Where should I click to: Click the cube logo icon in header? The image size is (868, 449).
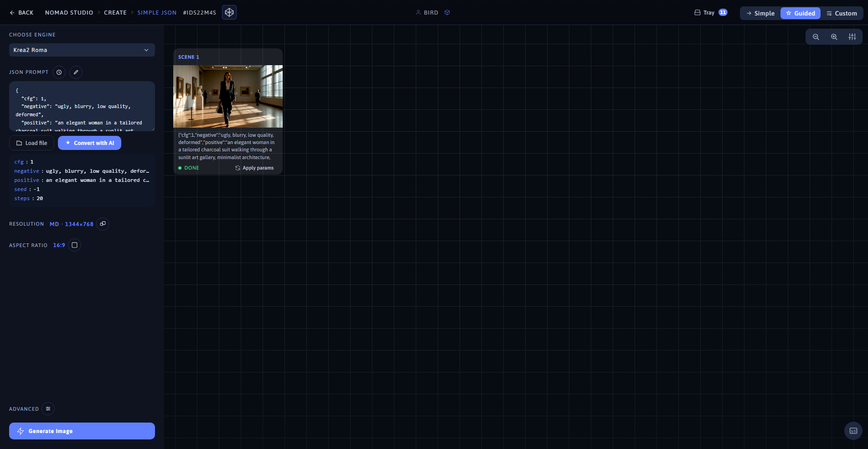point(229,12)
